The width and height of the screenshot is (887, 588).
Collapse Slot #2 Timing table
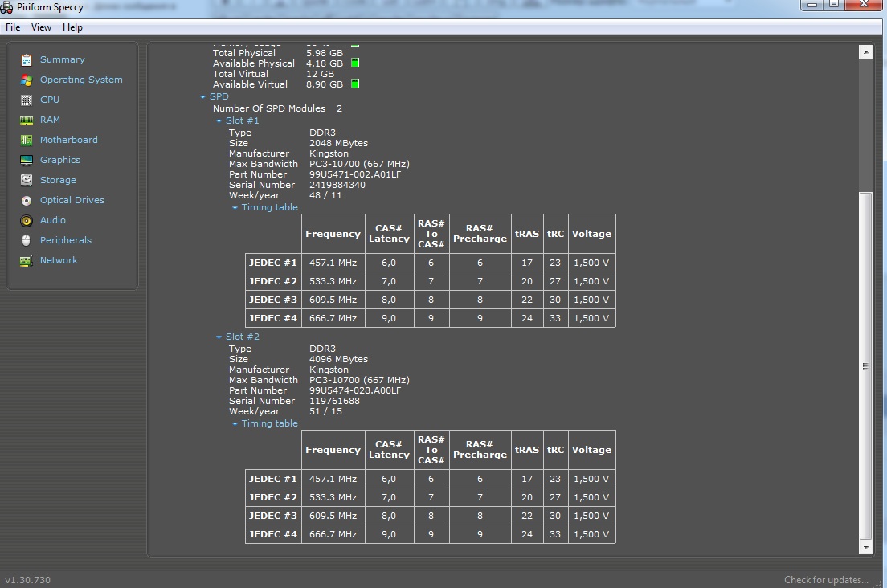pos(235,424)
